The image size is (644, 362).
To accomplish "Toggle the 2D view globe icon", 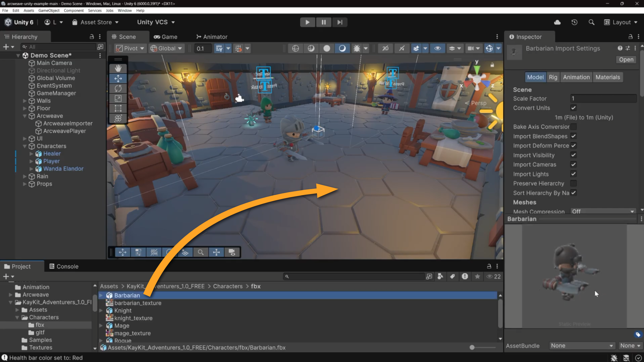I will coord(295,48).
